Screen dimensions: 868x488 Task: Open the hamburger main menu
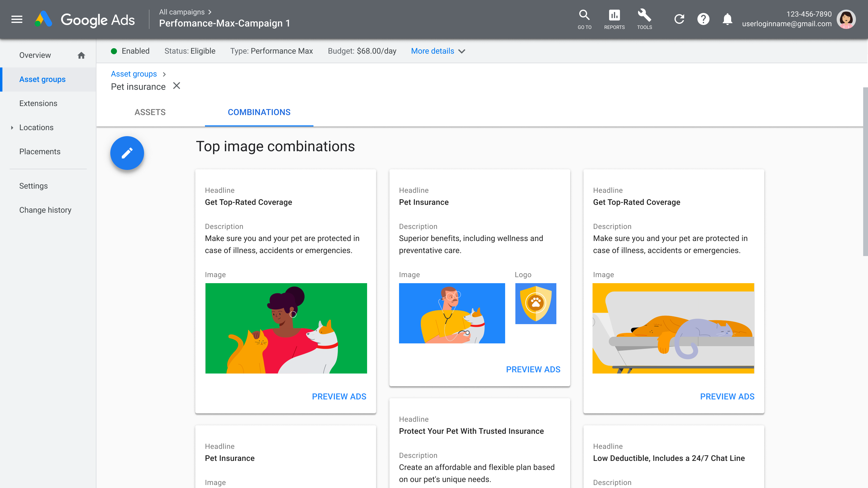(x=17, y=20)
